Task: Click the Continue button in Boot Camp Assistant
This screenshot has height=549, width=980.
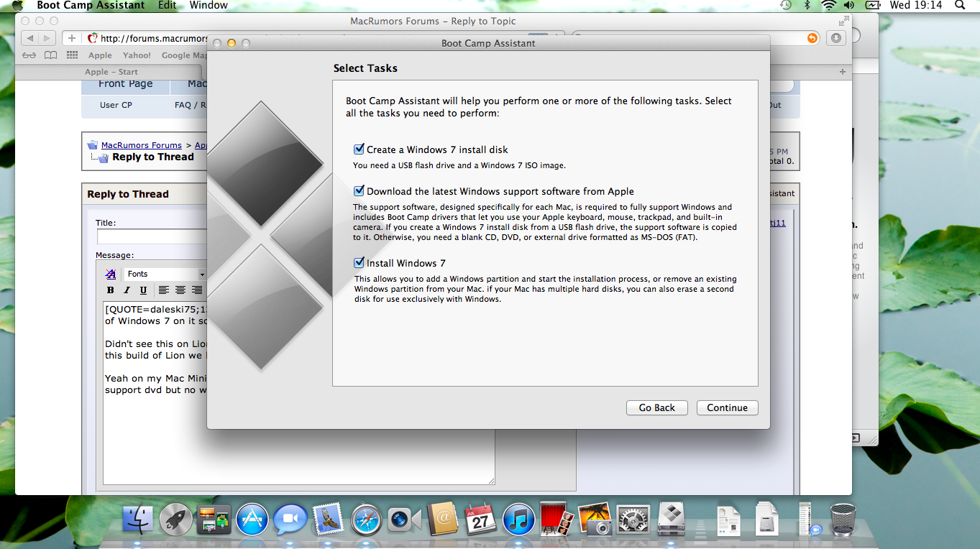Action: [727, 407]
